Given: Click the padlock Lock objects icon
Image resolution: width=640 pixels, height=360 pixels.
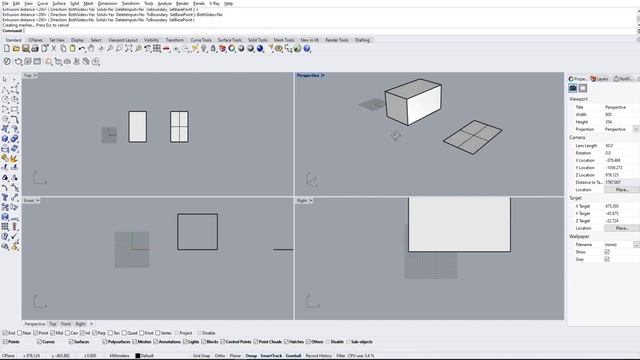Looking at the screenshot, I should (213, 49).
